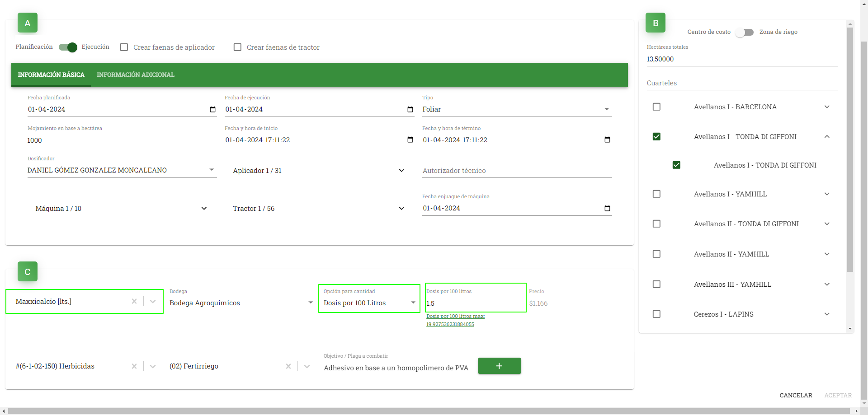The width and height of the screenshot is (868, 415).
Task: Click the Cuarteles list vertical scrollbar
Action: [850, 149]
